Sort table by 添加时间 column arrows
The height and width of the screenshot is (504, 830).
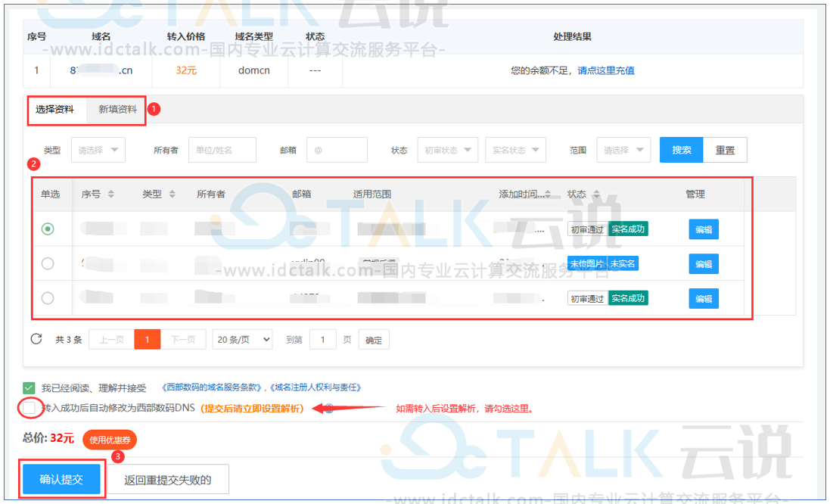548,194
